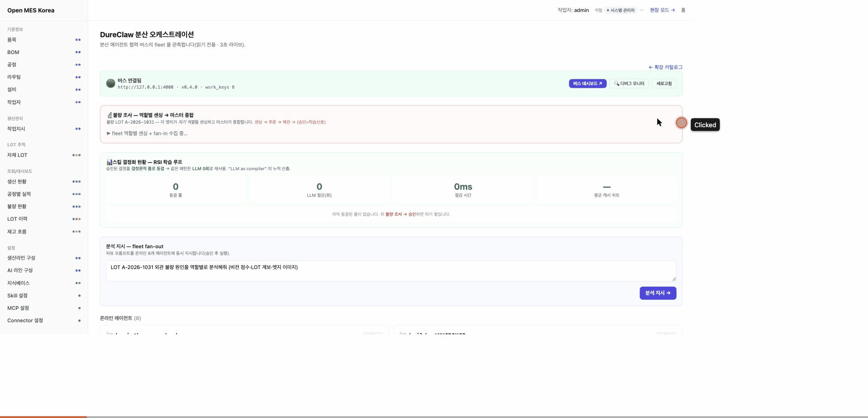Open the 디버그 모니터 magnifier button

629,83
